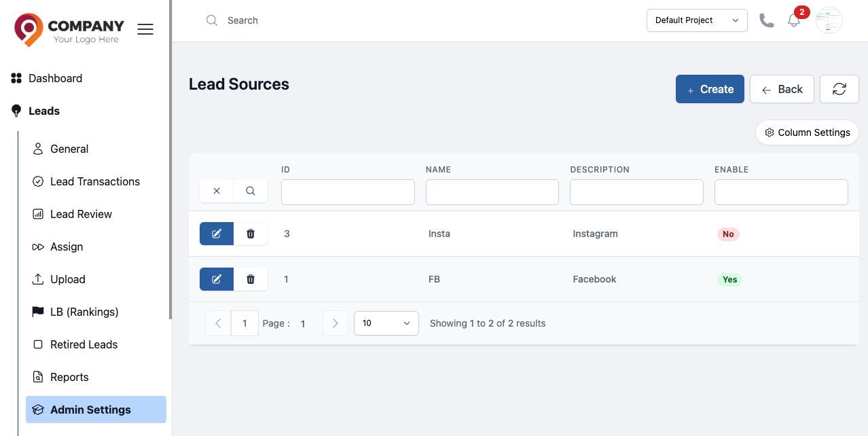
Task: Toggle the hamburger sidebar menu
Action: click(145, 29)
